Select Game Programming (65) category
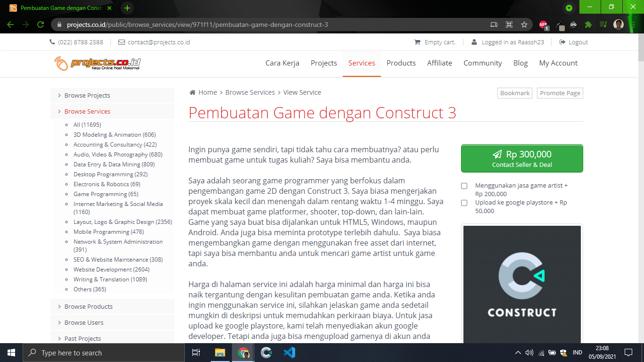The height and width of the screenshot is (362, 644). click(x=106, y=194)
